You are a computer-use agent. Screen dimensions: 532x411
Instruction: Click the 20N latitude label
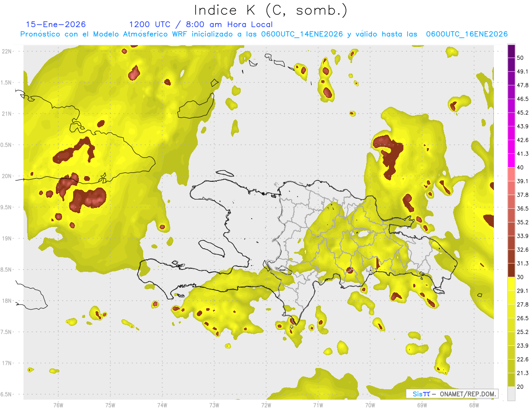click(7, 176)
